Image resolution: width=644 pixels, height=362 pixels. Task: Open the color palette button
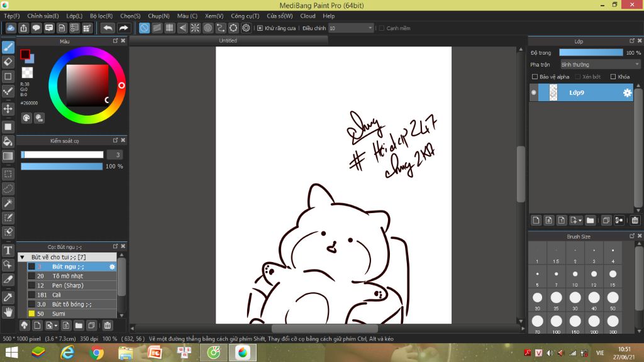[26, 118]
